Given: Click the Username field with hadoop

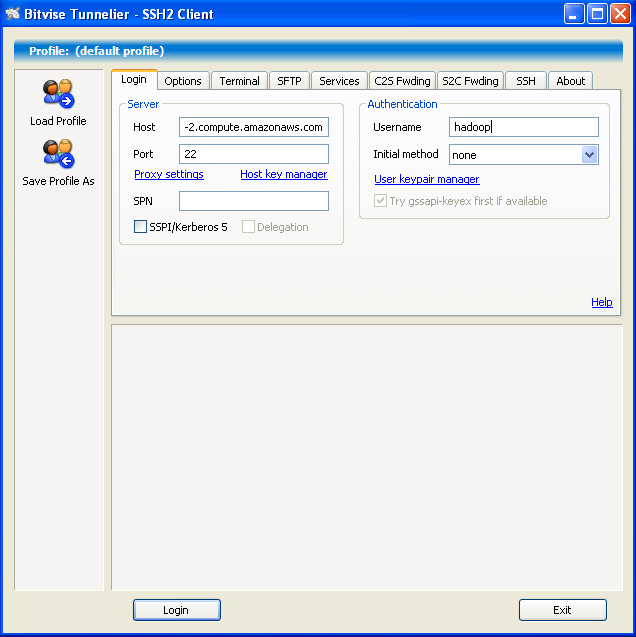Looking at the screenshot, I should (x=524, y=127).
